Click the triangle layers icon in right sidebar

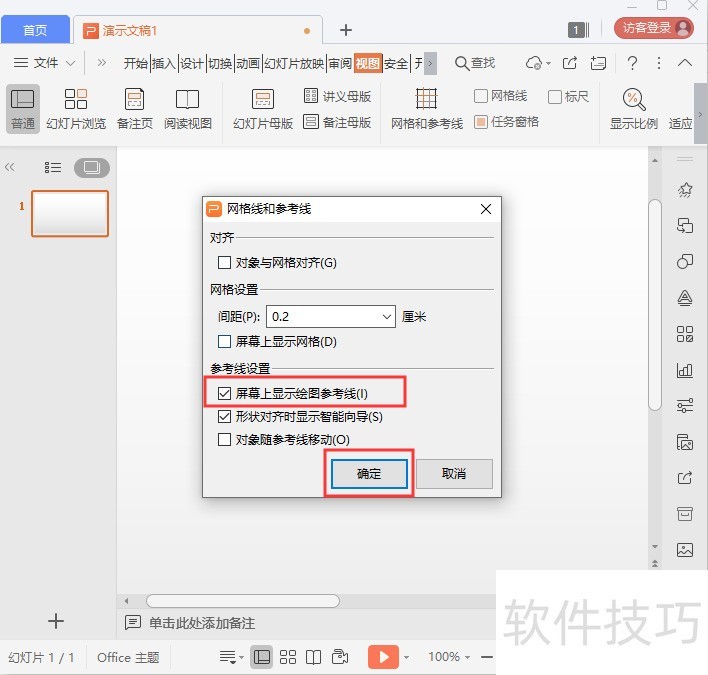click(685, 298)
